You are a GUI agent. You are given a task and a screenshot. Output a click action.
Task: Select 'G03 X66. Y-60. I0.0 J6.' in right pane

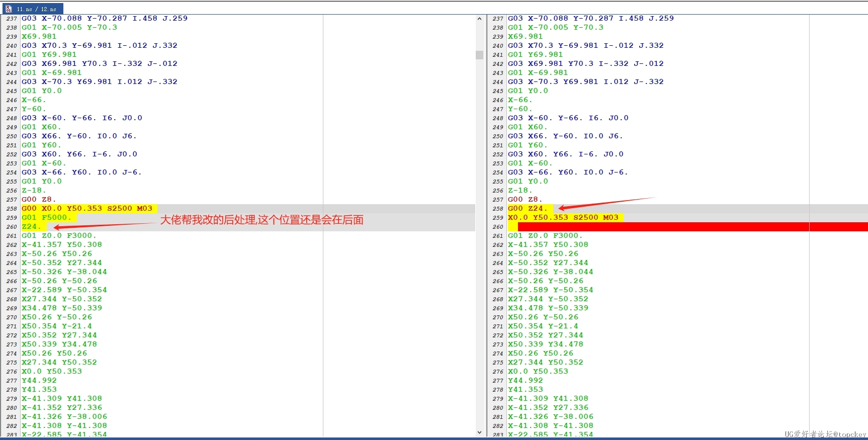566,136
